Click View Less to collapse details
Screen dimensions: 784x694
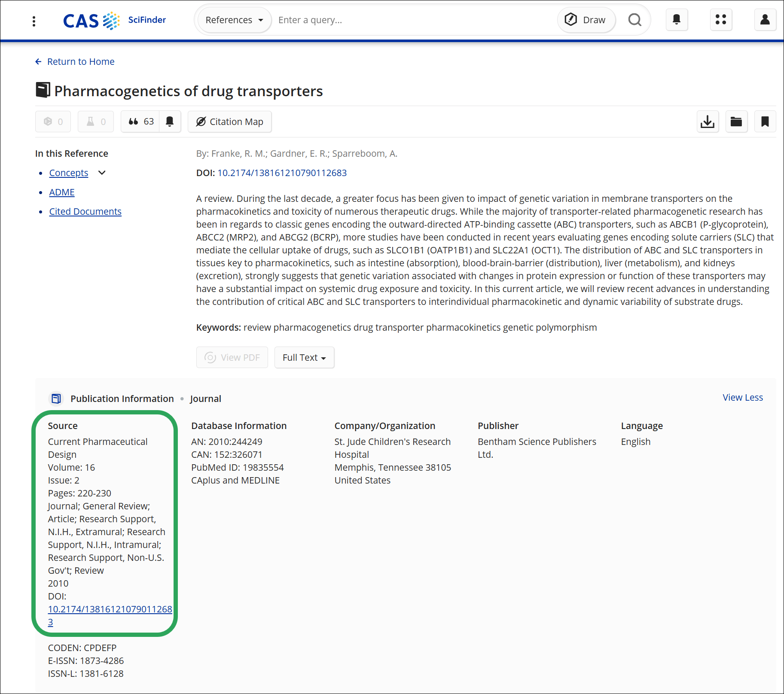click(x=742, y=398)
